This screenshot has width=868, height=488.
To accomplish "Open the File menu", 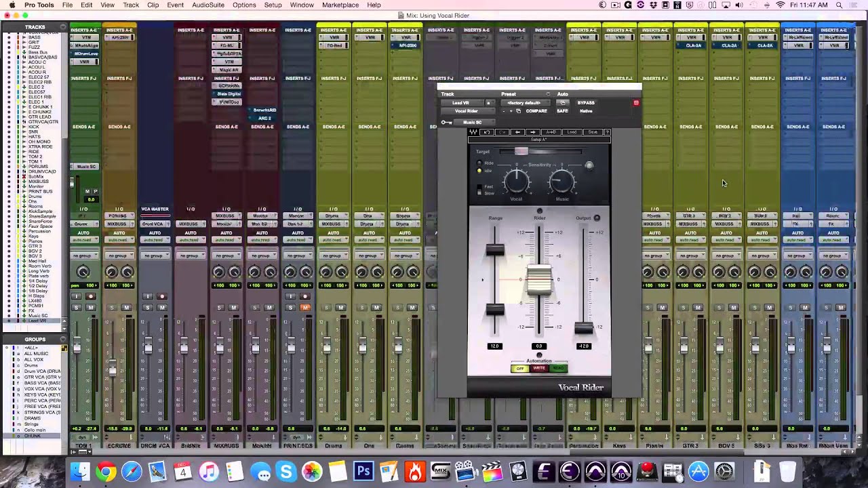I will coord(68,5).
